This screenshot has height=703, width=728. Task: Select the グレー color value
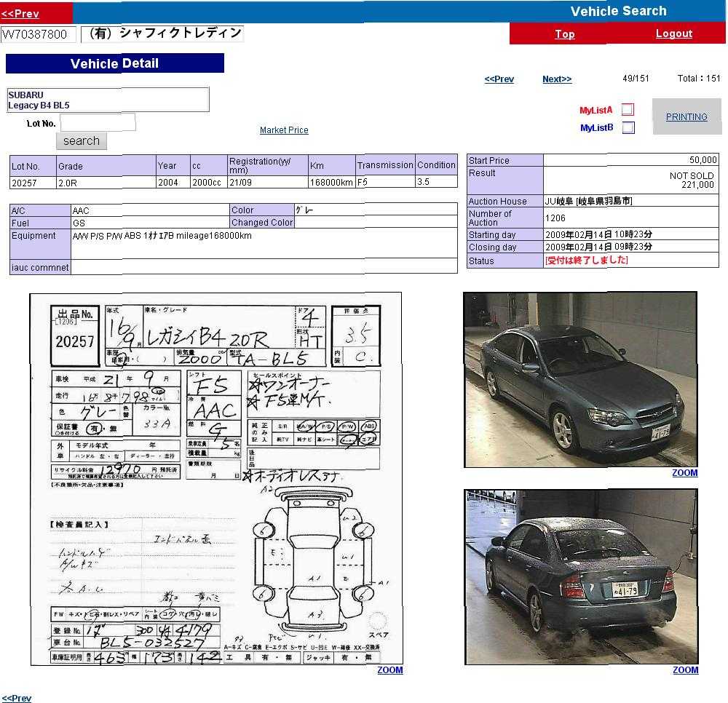point(376,210)
